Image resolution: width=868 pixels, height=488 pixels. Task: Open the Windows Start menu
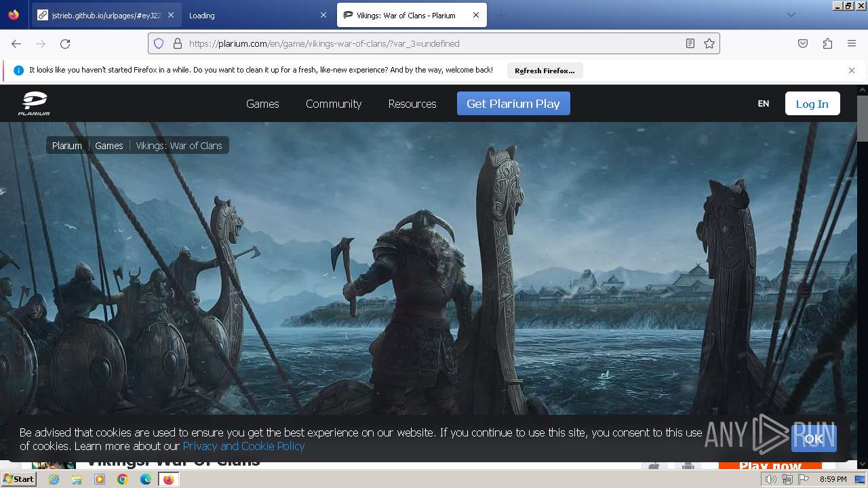click(x=19, y=479)
